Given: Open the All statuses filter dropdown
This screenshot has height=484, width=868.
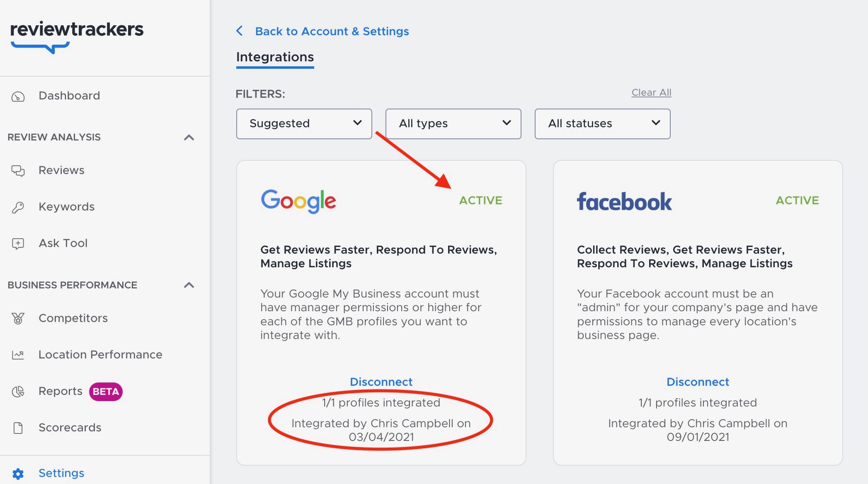Looking at the screenshot, I should tap(602, 123).
